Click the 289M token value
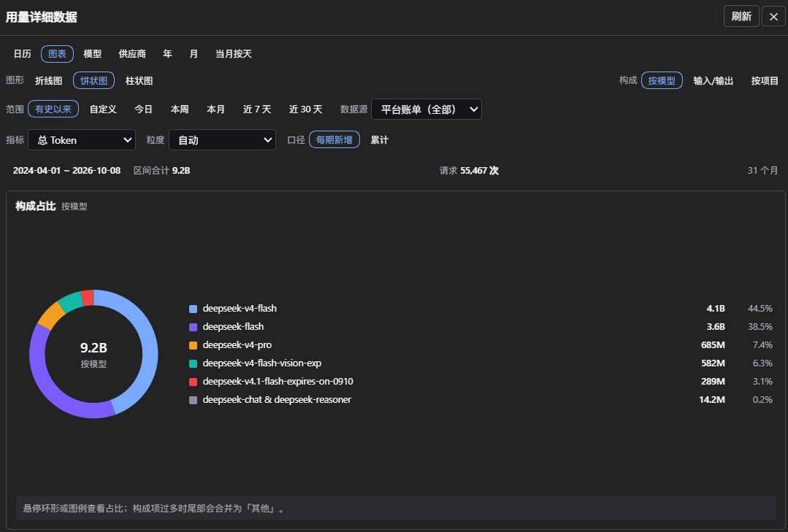This screenshot has width=788, height=532. tap(713, 381)
